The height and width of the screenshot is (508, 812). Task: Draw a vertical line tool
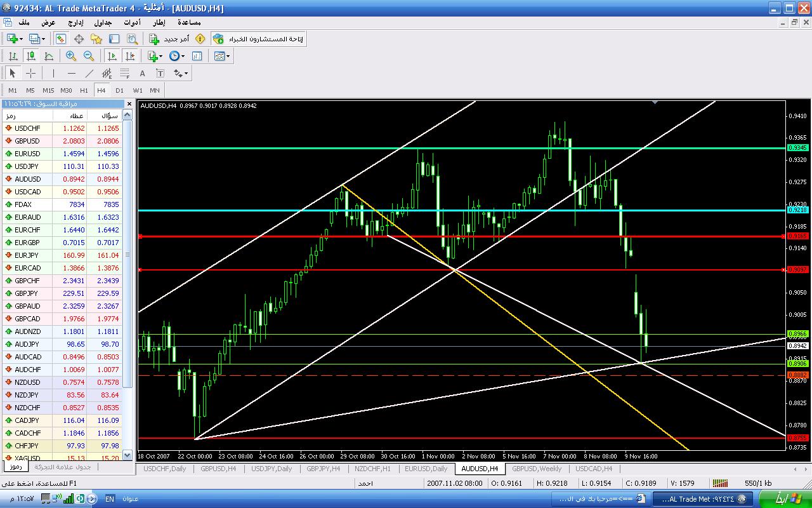[54, 73]
